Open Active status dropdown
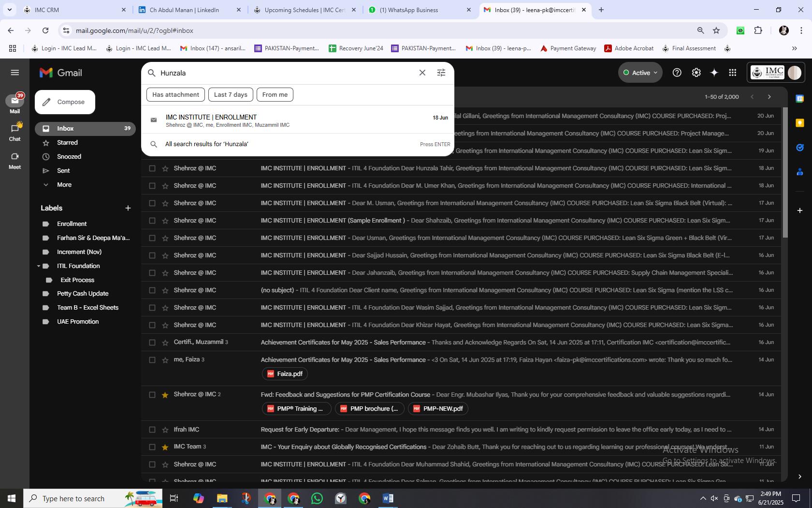This screenshot has width=812, height=508. (640, 73)
